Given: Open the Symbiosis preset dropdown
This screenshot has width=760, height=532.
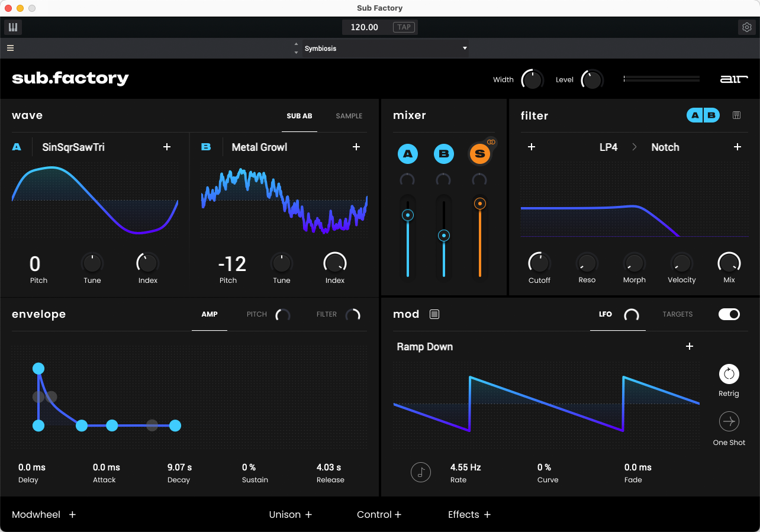Looking at the screenshot, I should point(385,48).
